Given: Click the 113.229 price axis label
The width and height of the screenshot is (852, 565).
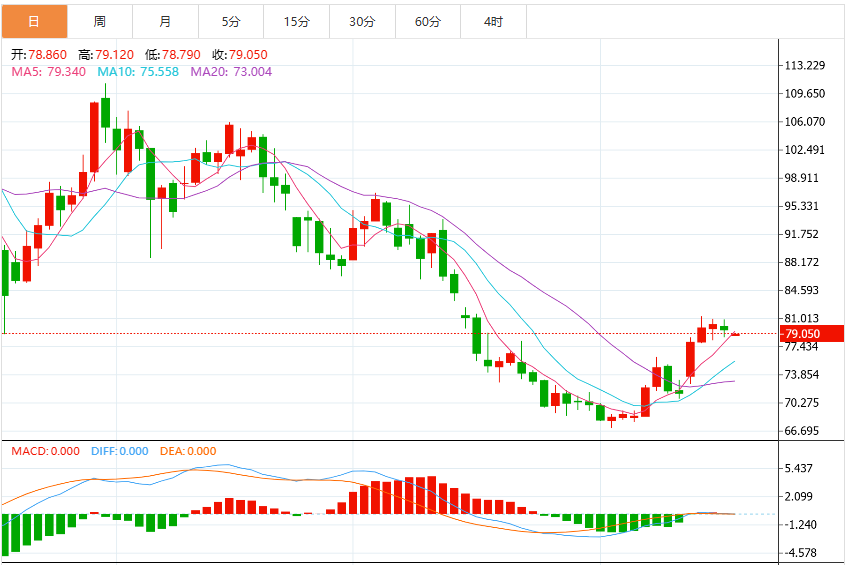Looking at the screenshot, I should [804, 65].
